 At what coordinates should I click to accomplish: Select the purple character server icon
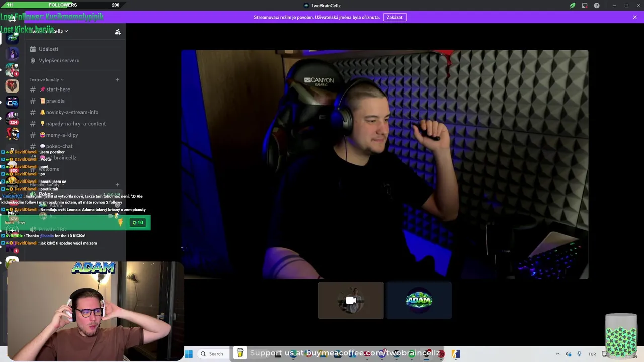coord(12,54)
